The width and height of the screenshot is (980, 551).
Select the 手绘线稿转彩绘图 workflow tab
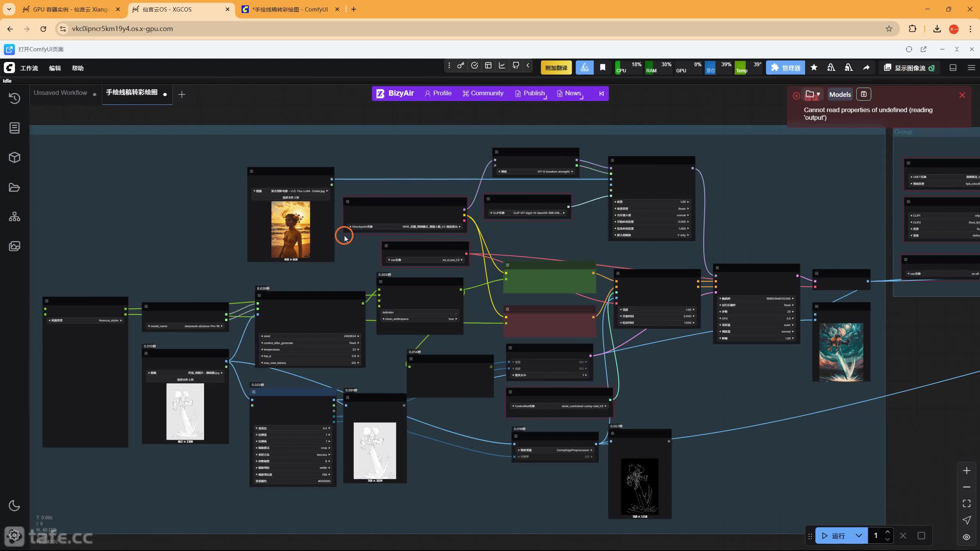click(x=132, y=92)
